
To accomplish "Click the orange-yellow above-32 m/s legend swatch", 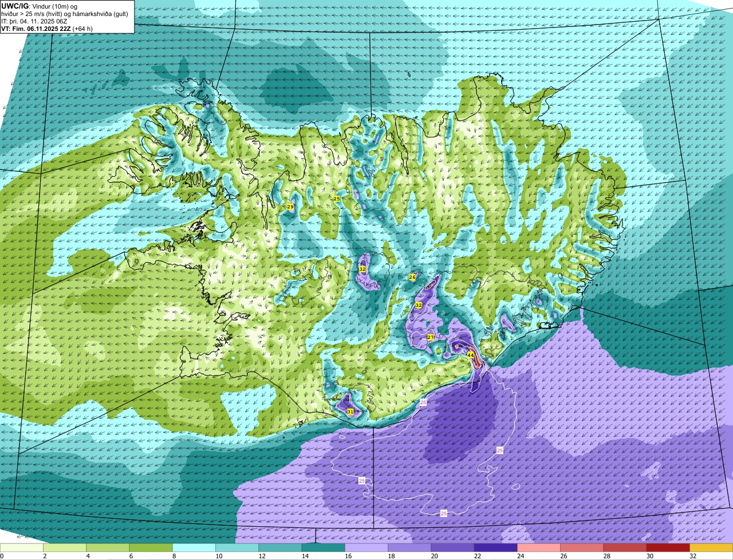I will point(711,548).
